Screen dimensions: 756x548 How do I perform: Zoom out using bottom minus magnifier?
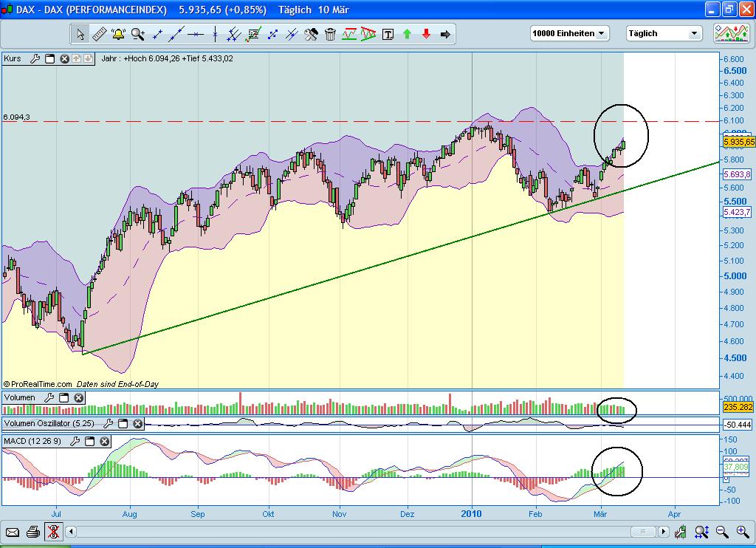click(x=722, y=532)
